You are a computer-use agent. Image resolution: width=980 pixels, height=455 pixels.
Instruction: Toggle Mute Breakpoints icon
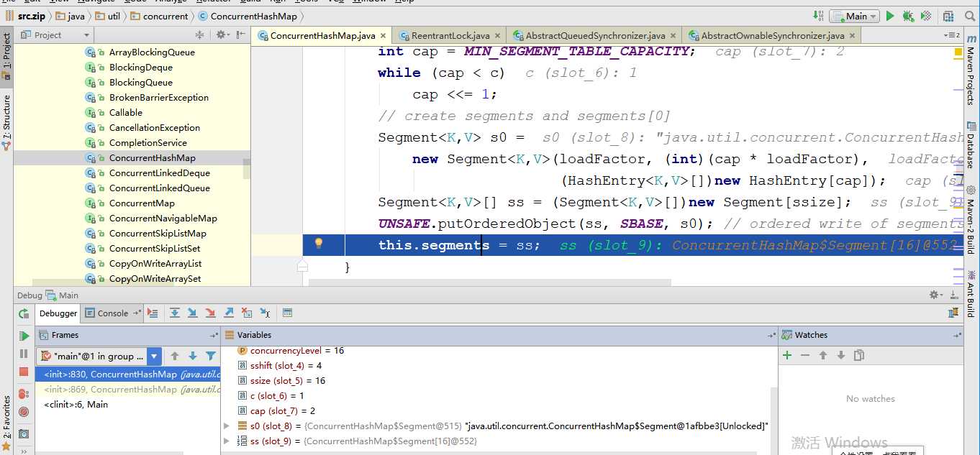pos(24,412)
